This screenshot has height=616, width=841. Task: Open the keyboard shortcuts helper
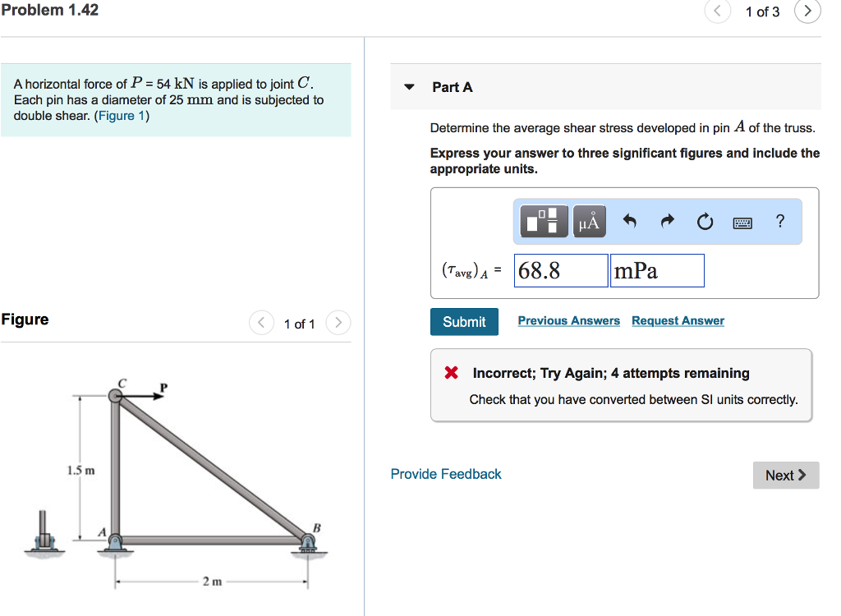click(742, 222)
